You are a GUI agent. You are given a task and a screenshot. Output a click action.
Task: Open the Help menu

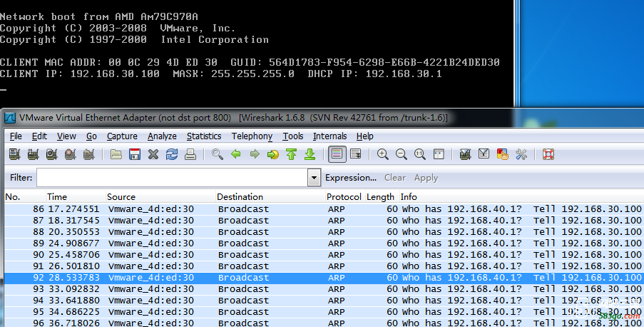[x=364, y=136]
